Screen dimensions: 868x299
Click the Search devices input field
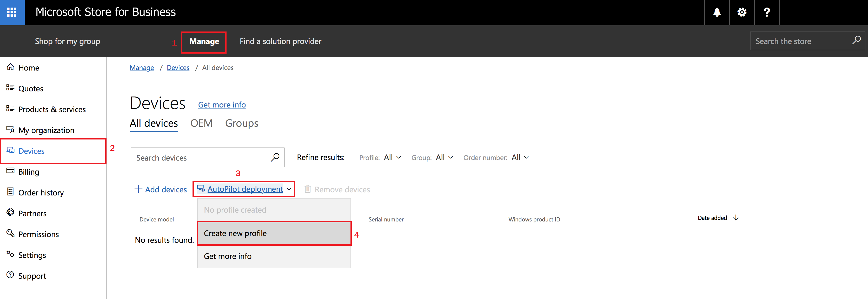tap(200, 158)
